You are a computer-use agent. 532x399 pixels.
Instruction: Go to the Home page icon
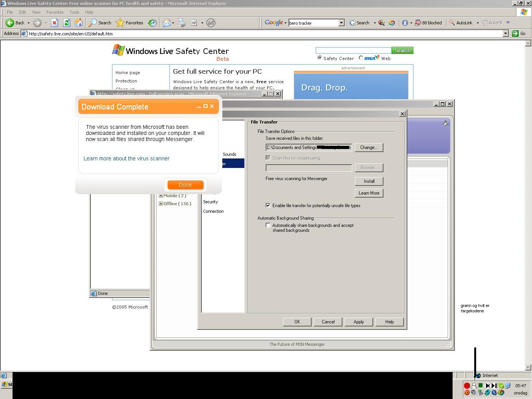[79, 23]
